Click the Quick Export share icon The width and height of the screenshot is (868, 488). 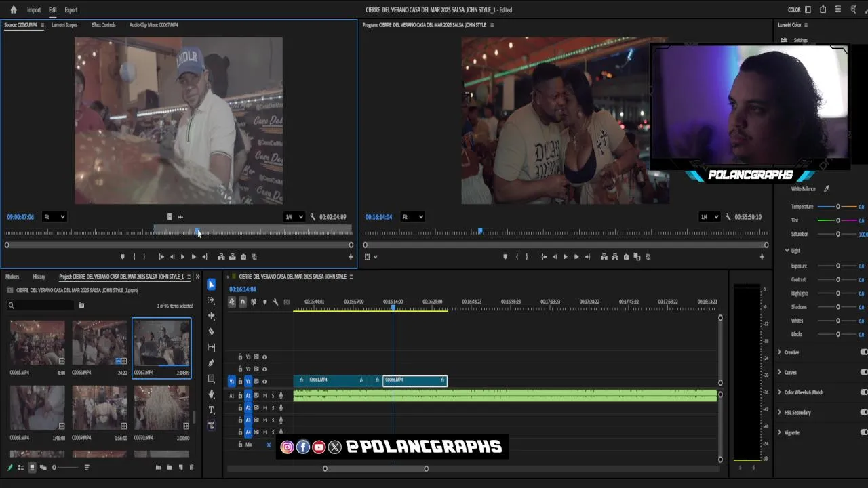tap(823, 9)
